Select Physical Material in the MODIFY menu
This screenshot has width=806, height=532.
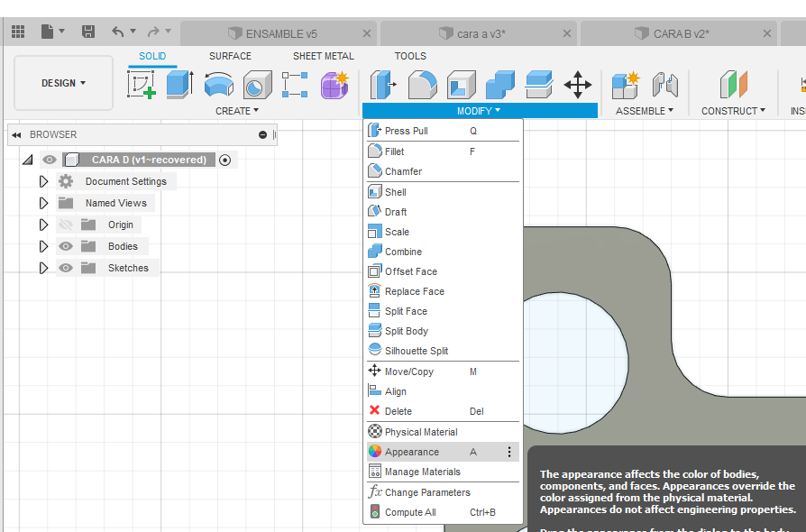pos(443,432)
